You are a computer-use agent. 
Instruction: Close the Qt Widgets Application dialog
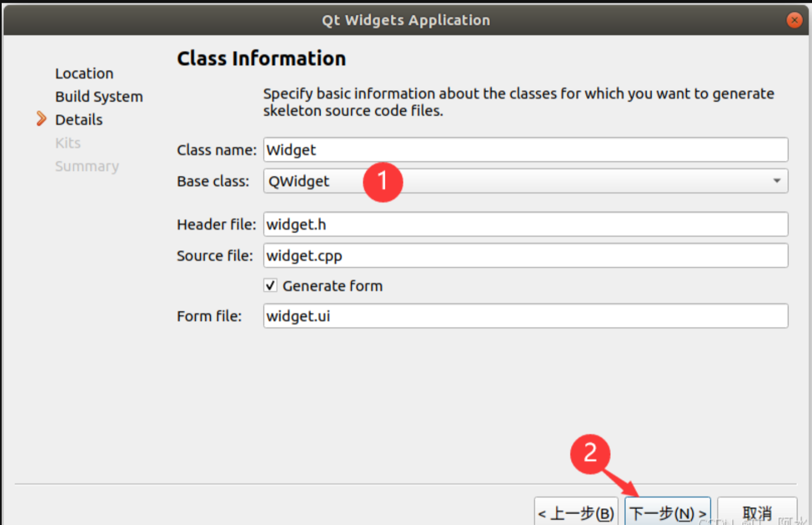[x=794, y=20]
